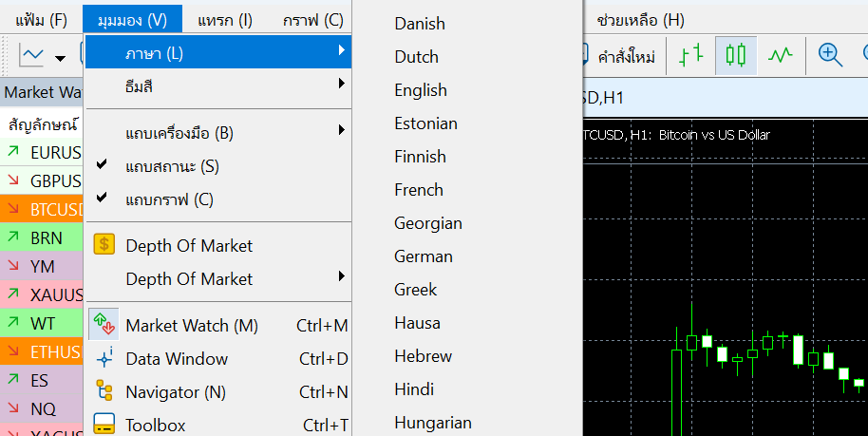
Task: Choose German in the language submenu
Action: coord(424,256)
